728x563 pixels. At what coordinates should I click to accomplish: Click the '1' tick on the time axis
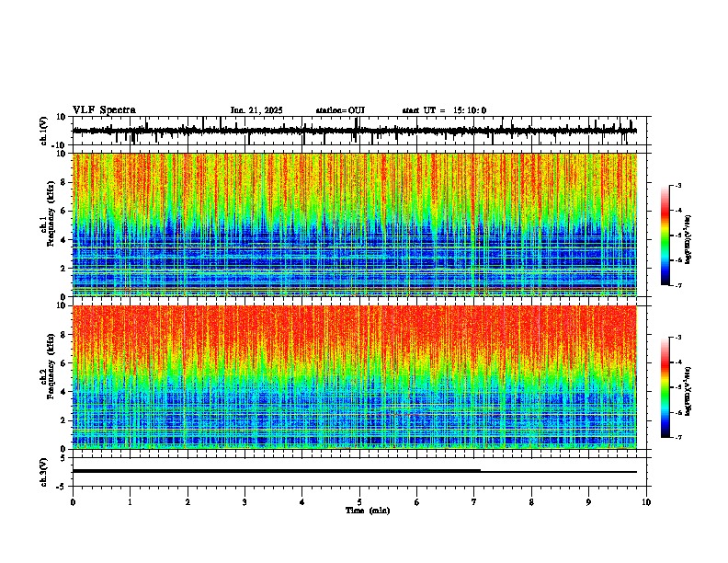[130, 502]
